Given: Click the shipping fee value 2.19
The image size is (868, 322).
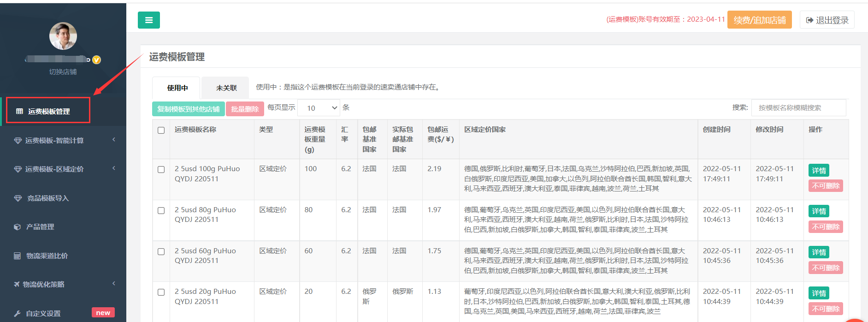Looking at the screenshot, I should [x=434, y=169].
